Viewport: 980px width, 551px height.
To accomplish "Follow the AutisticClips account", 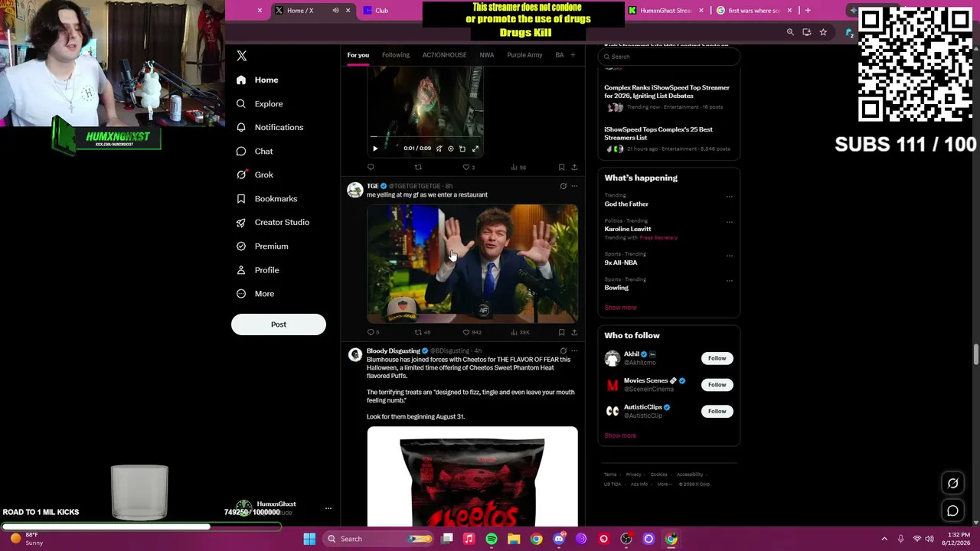I will (717, 411).
